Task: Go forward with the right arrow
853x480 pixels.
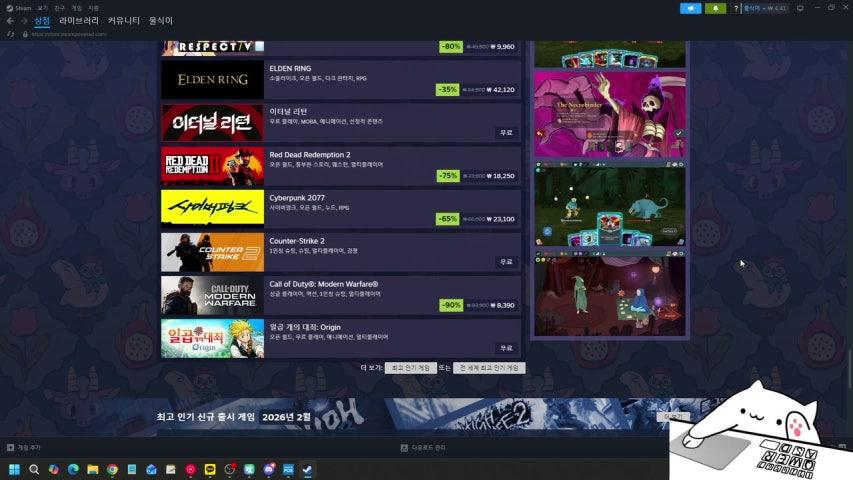Action: click(24, 21)
